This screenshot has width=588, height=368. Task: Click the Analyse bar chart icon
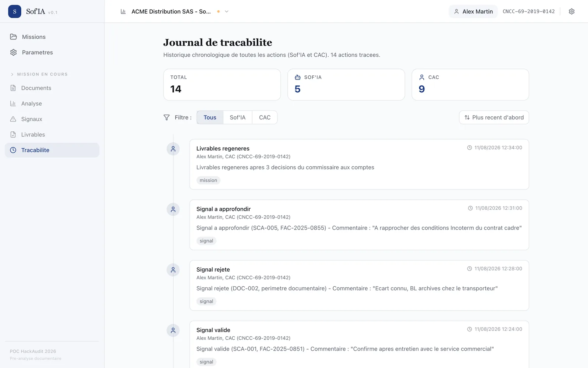pos(13,103)
